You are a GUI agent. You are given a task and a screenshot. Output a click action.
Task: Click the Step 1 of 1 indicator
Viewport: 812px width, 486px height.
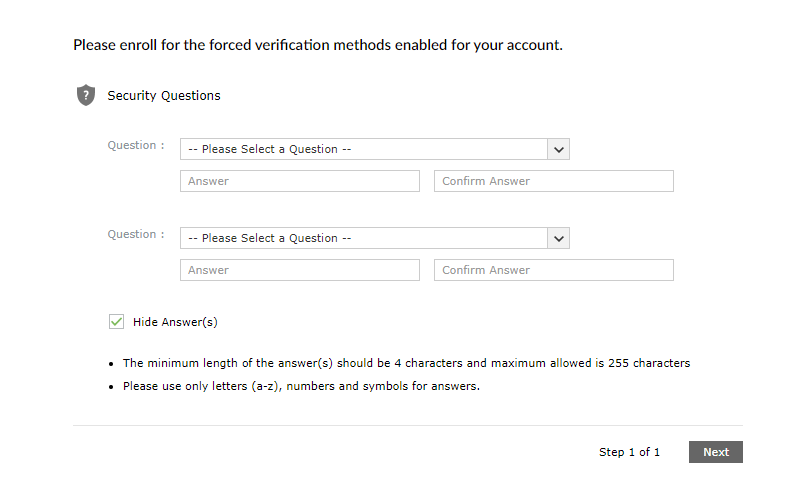[x=629, y=452]
